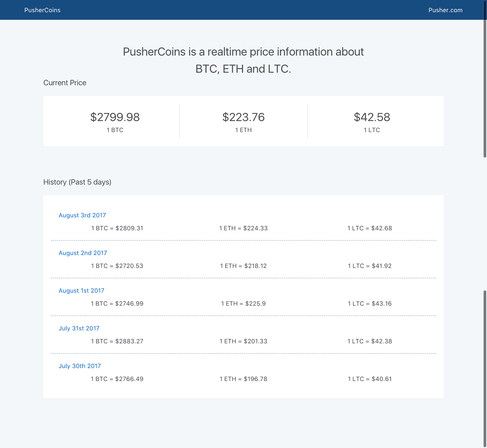Select the 1 ETH = $218.12 entry
This screenshot has height=448, width=487.
click(x=243, y=266)
